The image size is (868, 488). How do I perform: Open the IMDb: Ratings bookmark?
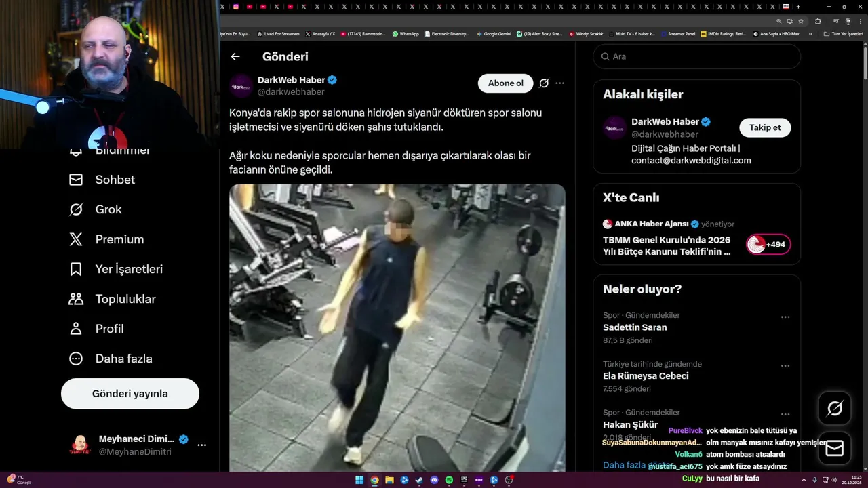click(724, 33)
